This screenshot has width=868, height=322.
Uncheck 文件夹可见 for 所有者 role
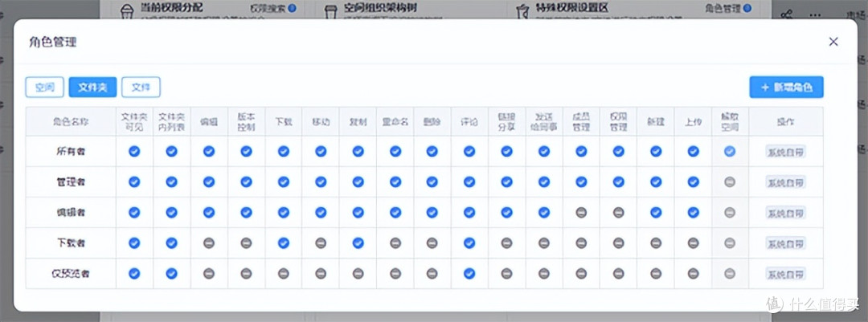coord(134,151)
